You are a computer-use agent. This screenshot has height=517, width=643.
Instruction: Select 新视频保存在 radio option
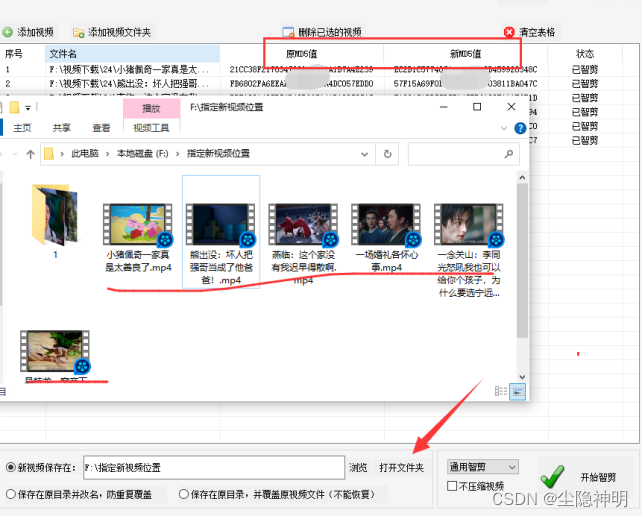[11, 467]
